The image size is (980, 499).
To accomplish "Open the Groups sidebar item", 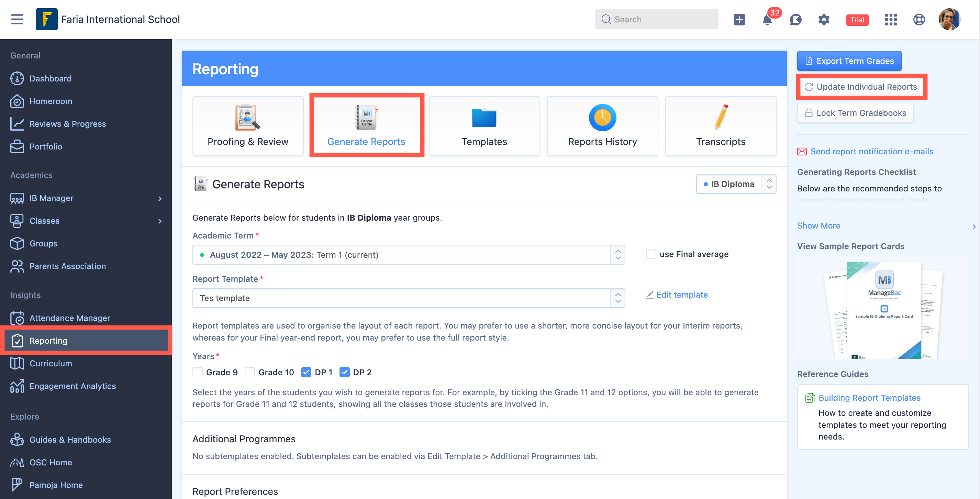I will click(x=43, y=244).
